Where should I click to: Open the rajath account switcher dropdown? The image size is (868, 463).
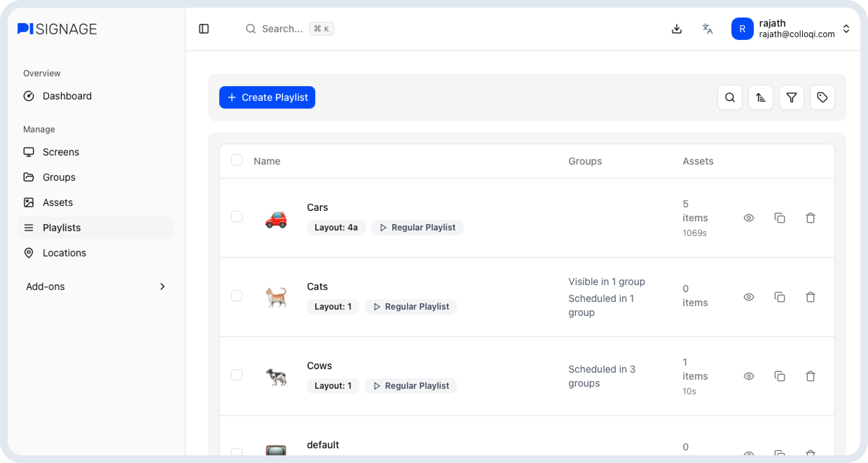pos(846,29)
